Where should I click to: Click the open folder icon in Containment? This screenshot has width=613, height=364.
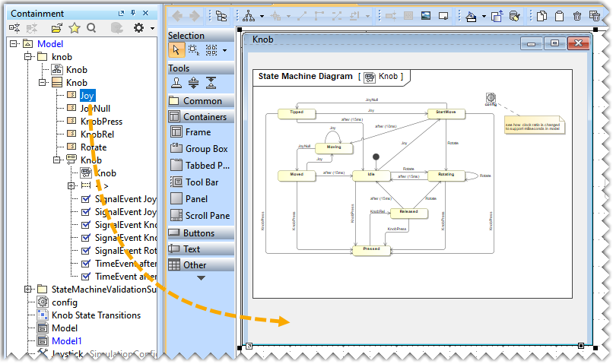pos(56,29)
